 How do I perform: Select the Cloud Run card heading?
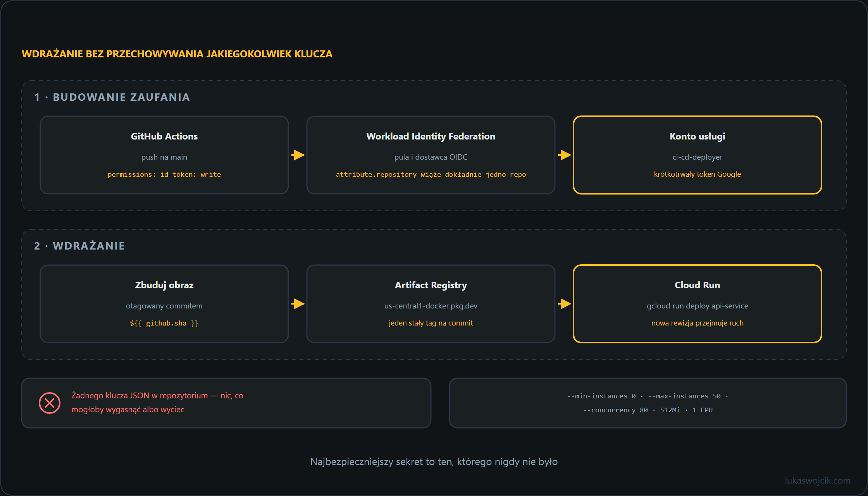point(697,285)
